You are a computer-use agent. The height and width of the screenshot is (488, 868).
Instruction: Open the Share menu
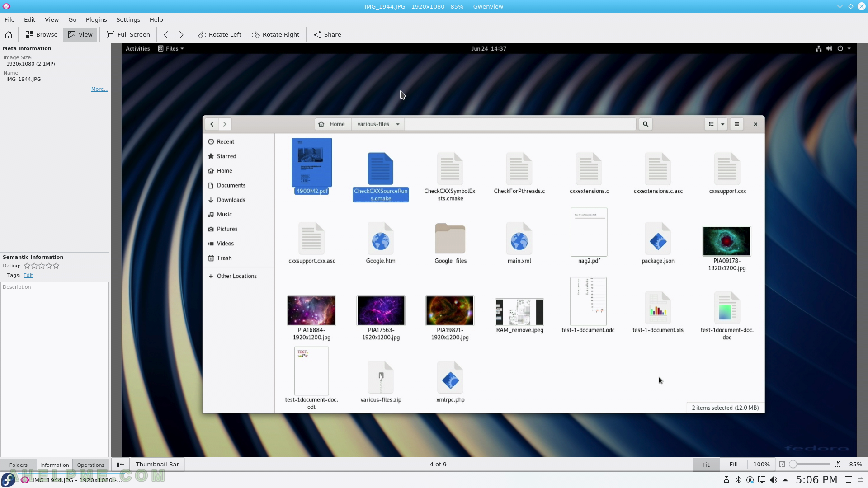point(328,35)
